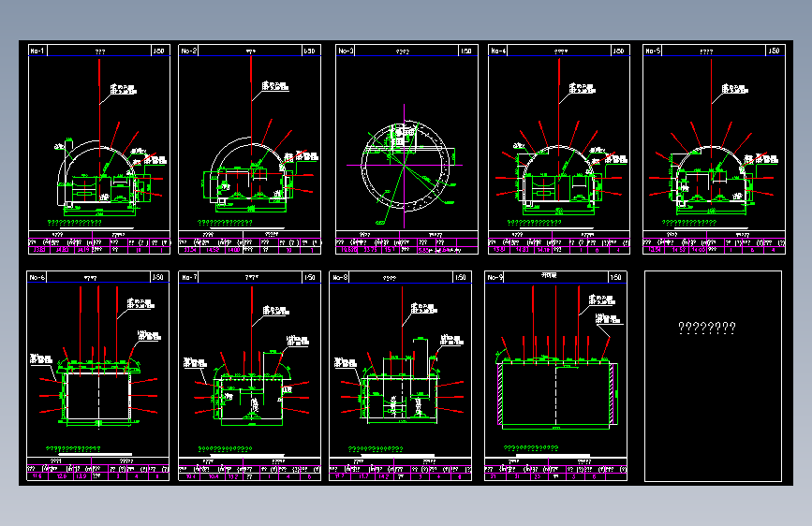Select the "No-5" sheet label
Viewport: 812px width, 526px height.
(653, 51)
